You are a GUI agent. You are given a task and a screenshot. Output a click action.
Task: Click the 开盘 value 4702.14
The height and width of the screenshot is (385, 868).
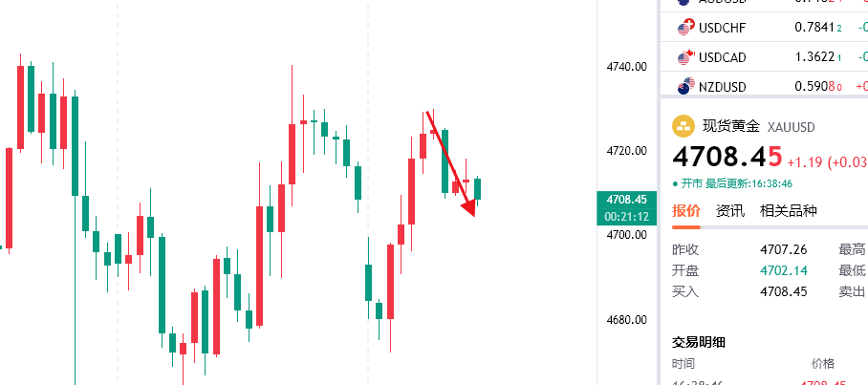point(783,270)
